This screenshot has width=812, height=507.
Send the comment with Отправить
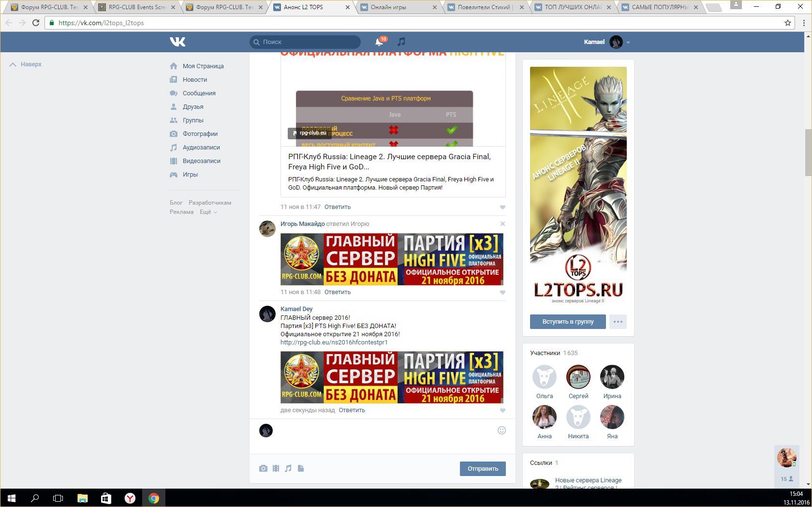pos(483,468)
